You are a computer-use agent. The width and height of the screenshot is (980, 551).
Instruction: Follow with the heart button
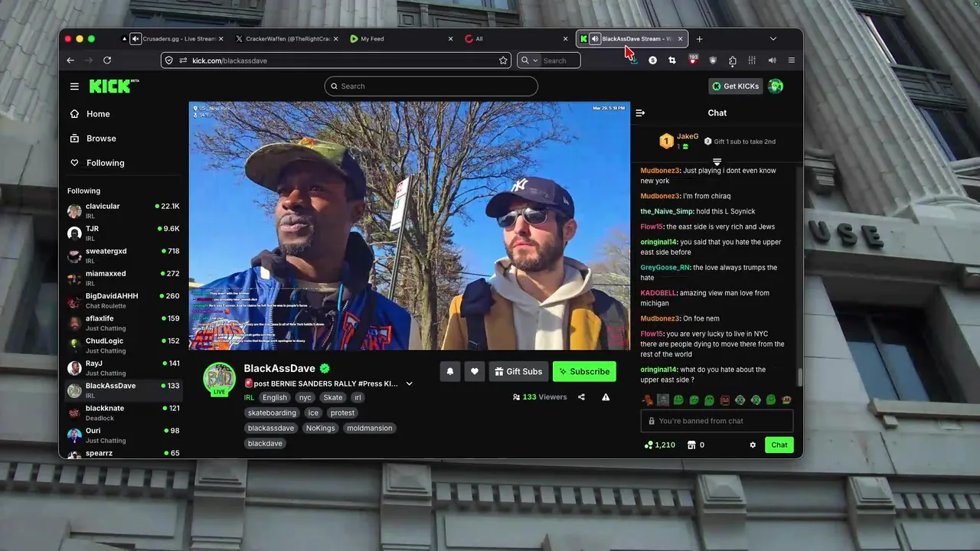coord(475,371)
